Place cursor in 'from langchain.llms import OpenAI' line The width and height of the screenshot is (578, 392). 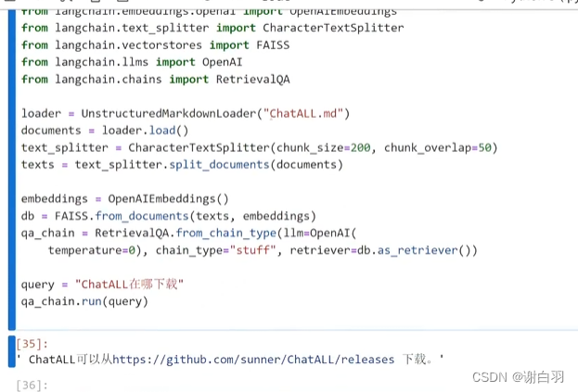pos(132,62)
